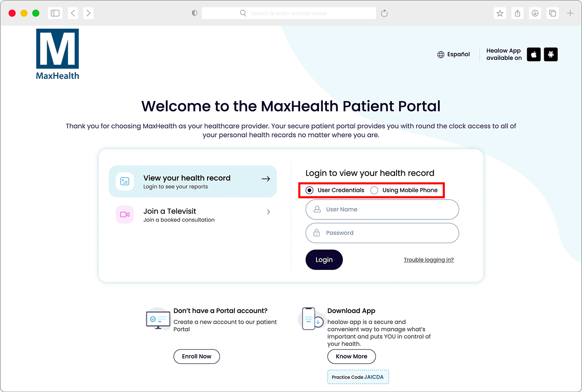Click the globe icon beside Español

click(441, 54)
